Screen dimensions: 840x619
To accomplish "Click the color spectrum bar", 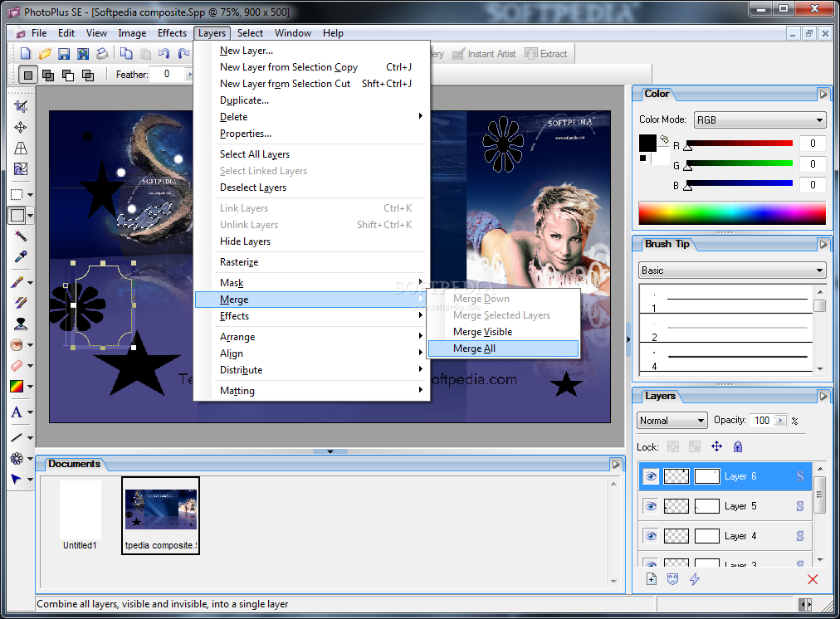I will point(732,213).
